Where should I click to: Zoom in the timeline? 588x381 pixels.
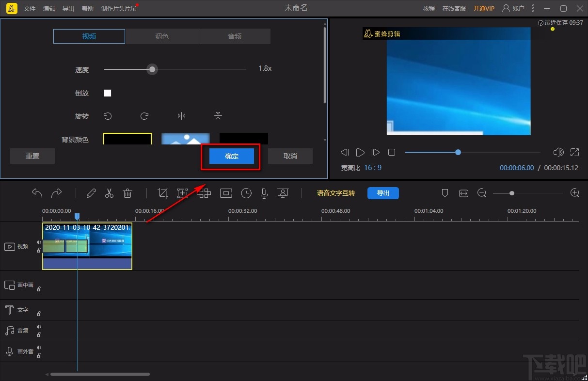(575, 193)
